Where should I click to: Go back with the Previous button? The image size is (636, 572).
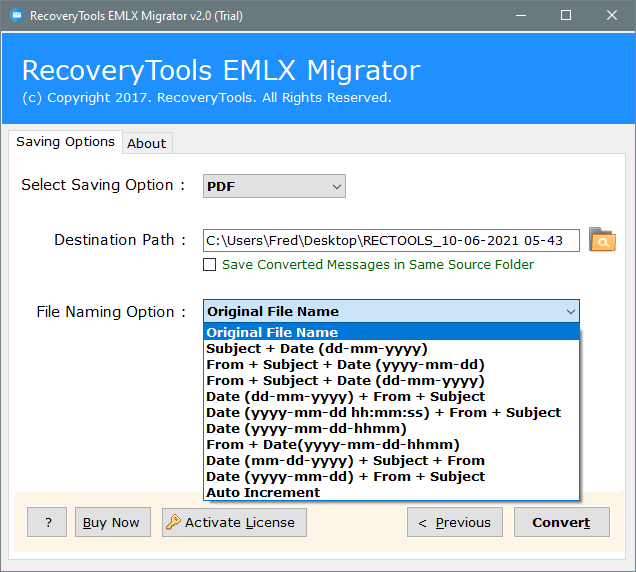(x=455, y=522)
